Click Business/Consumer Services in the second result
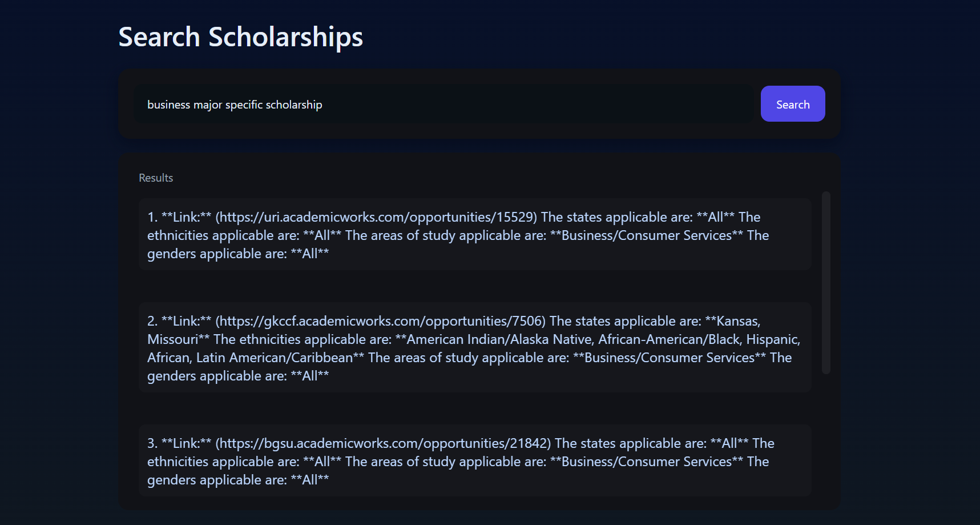This screenshot has width=980, height=525. click(670, 358)
